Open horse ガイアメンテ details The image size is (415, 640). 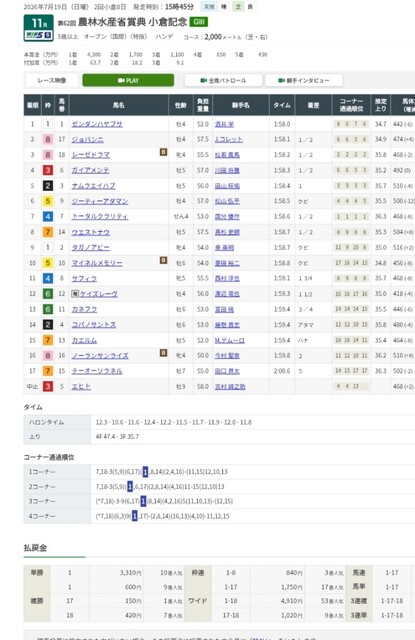coord(90,170)
